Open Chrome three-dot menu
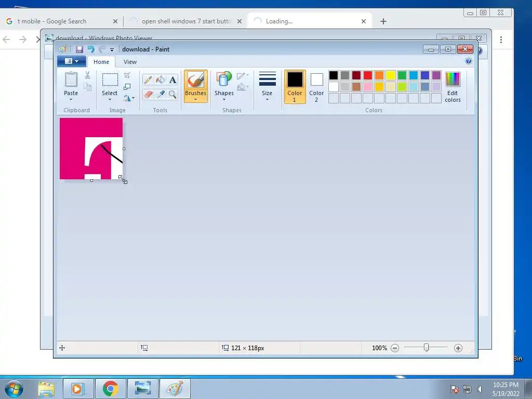 point(501,39)
